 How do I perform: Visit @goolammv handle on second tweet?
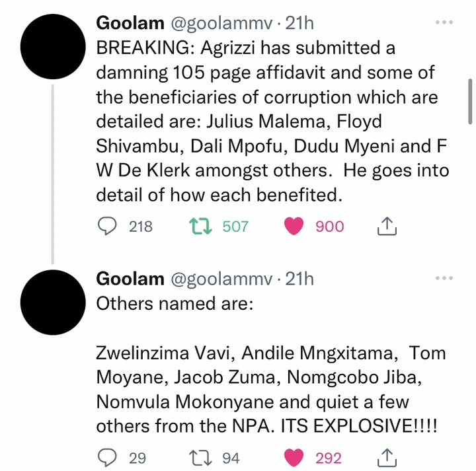[x=221, y=279]
